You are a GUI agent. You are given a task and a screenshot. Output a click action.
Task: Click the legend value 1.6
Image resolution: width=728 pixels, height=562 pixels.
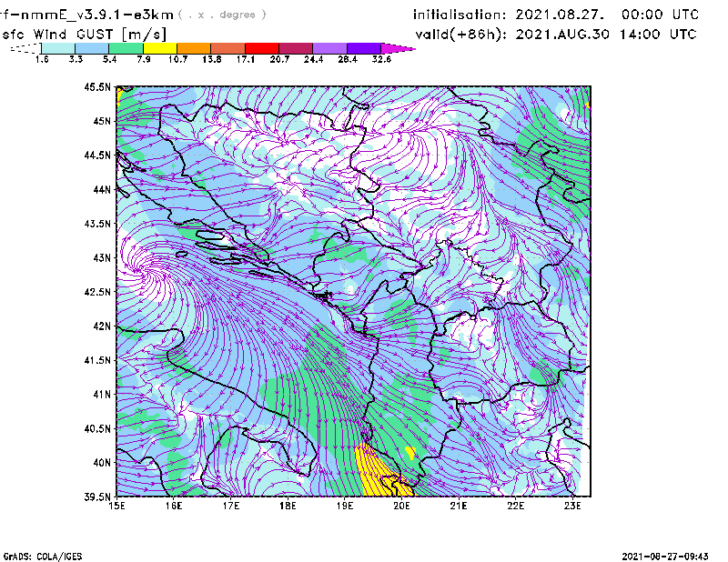click(x=42, y=59)
